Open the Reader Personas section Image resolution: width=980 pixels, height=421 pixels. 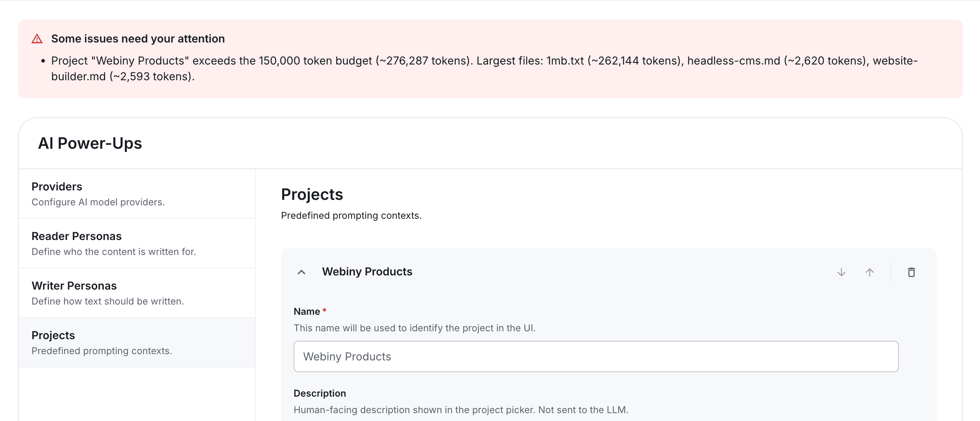[x=137, y=244]
